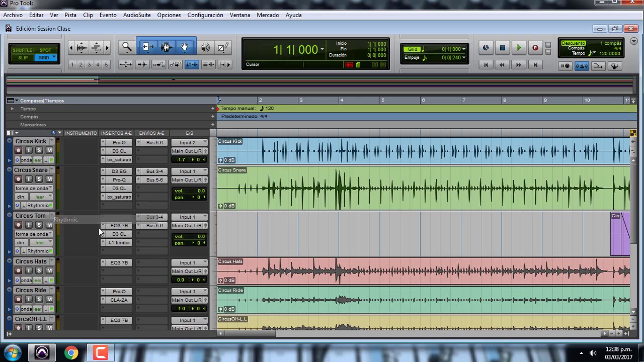Select the Zoomer magnifying glass tool

[x=126, y=47]
